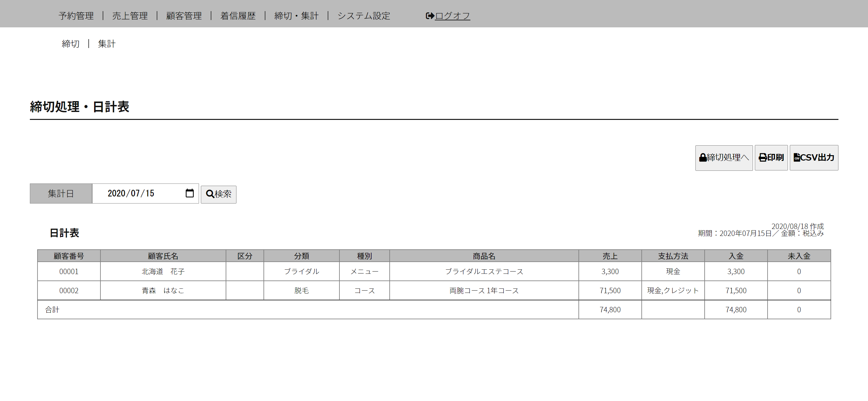Click the CSV出力 button

(814, 158)
